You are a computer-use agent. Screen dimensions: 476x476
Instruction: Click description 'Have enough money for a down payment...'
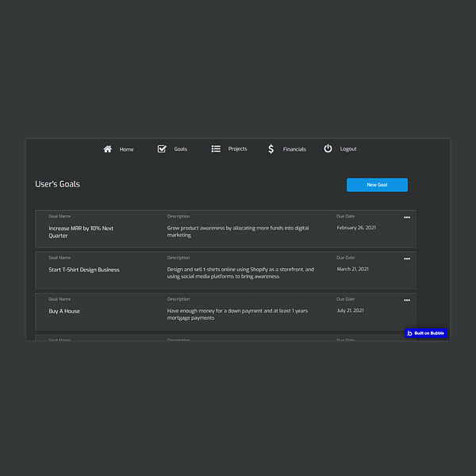pos(237,314)
